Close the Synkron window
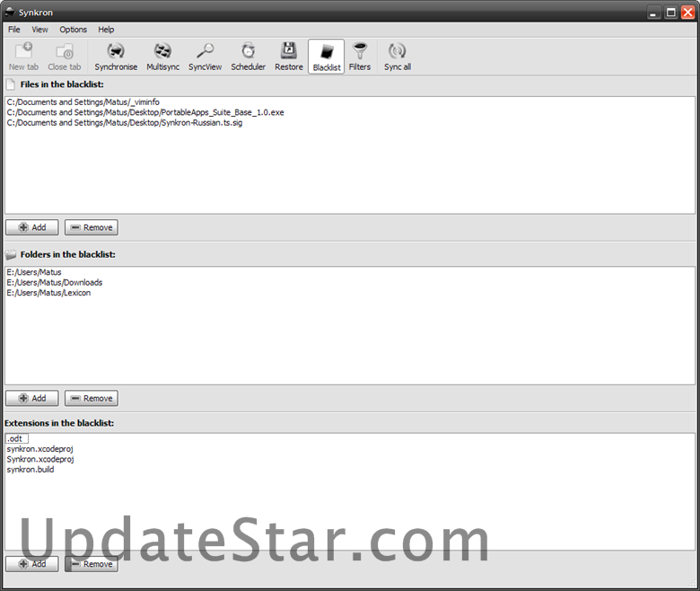This screenshot has width=700, height=591. [687, 13]
